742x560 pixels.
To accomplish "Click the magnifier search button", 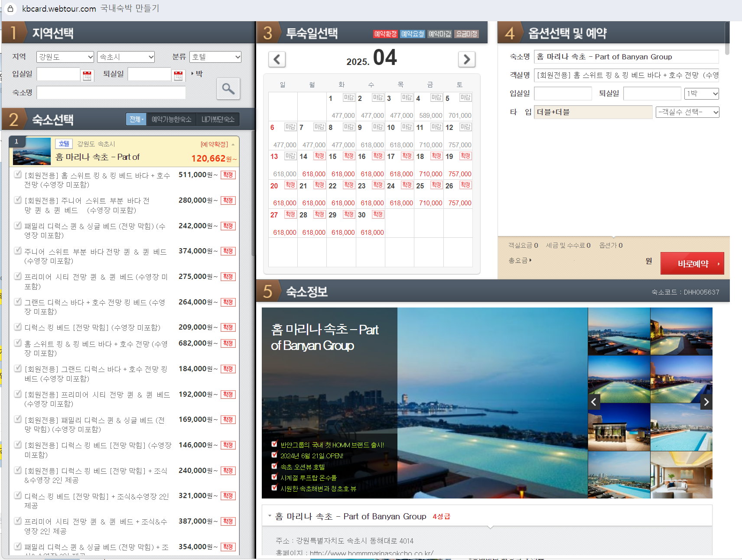I will pyautogui.click(x=228, y=89).
